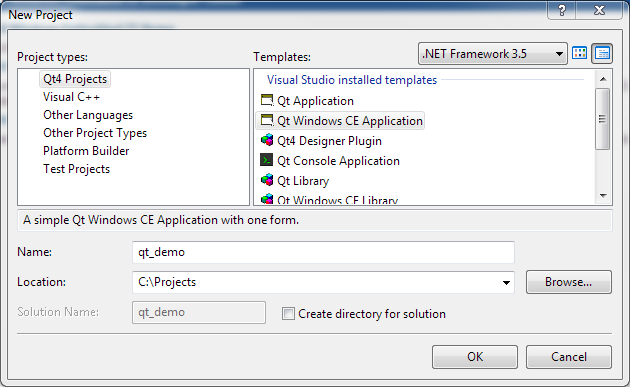Select Other Project Types entry
This screenshot has height=387, width=630.
point(95,133)
